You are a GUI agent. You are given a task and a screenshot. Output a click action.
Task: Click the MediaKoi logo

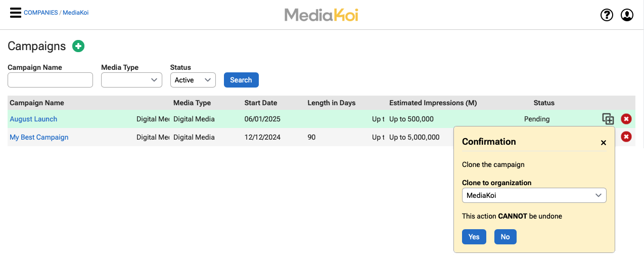point(321,15)
